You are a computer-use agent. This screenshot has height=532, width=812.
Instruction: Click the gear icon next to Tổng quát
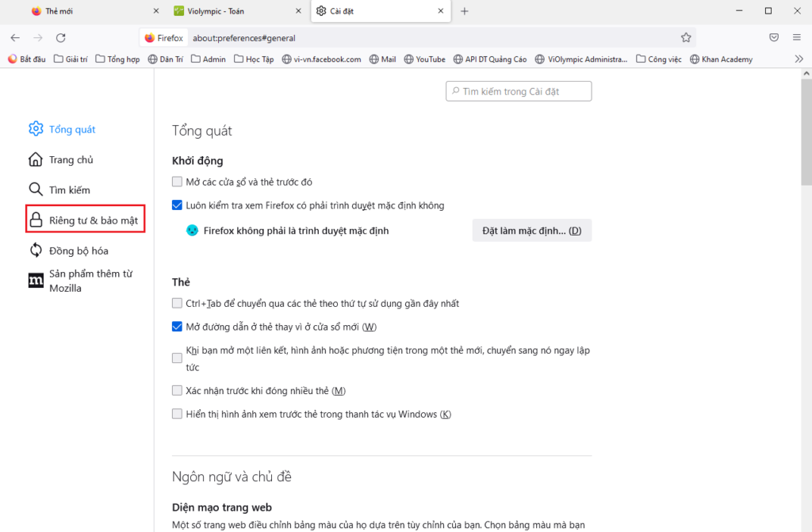coord(36,128)
